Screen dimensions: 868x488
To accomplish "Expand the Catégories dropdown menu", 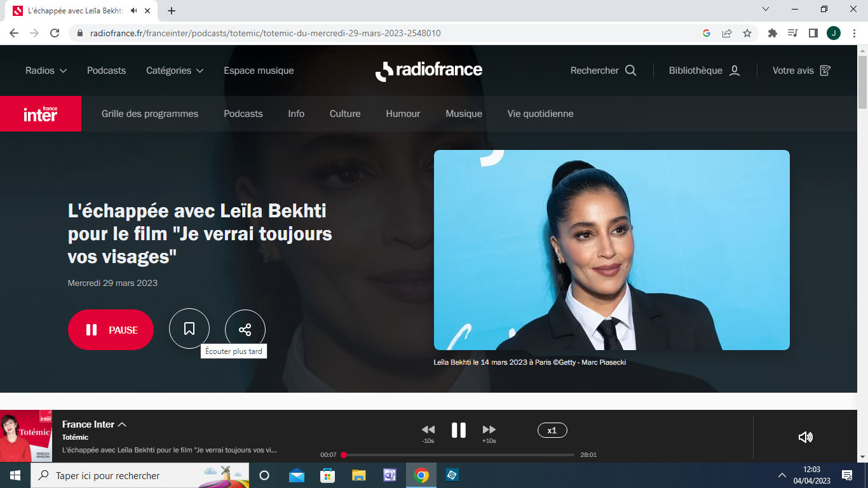I will [175, 71].
